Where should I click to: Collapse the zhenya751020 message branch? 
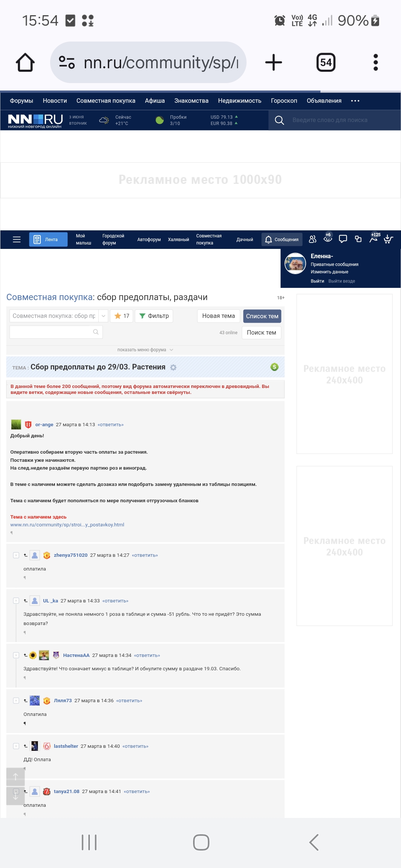click(x=16, y=555)
